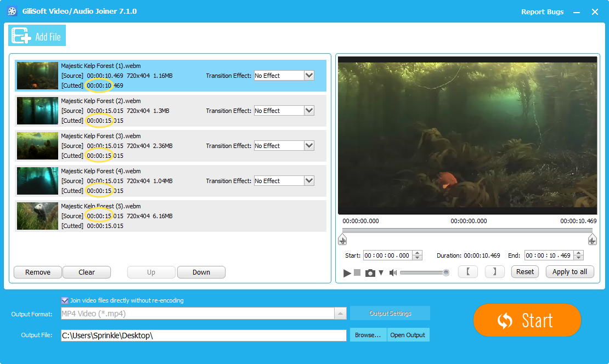Click the 2.36MB file size text
The width and height of the screenshot is (609, 364).
coord(163,146)
